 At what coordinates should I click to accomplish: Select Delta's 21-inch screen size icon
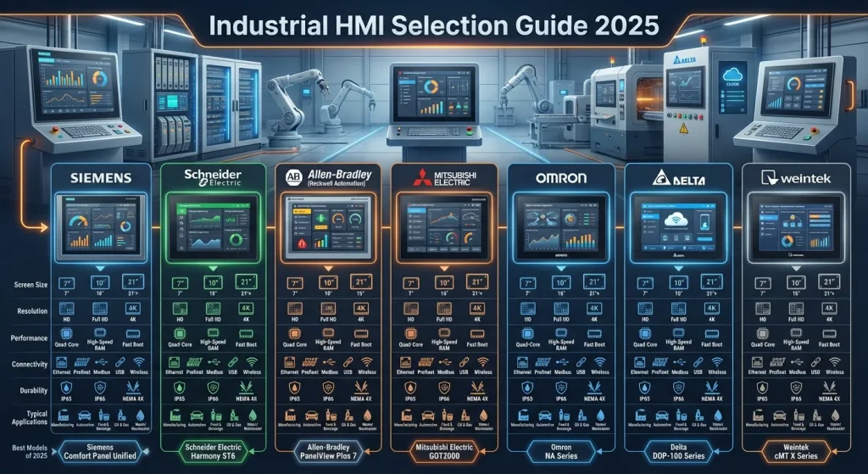(711, 282)
